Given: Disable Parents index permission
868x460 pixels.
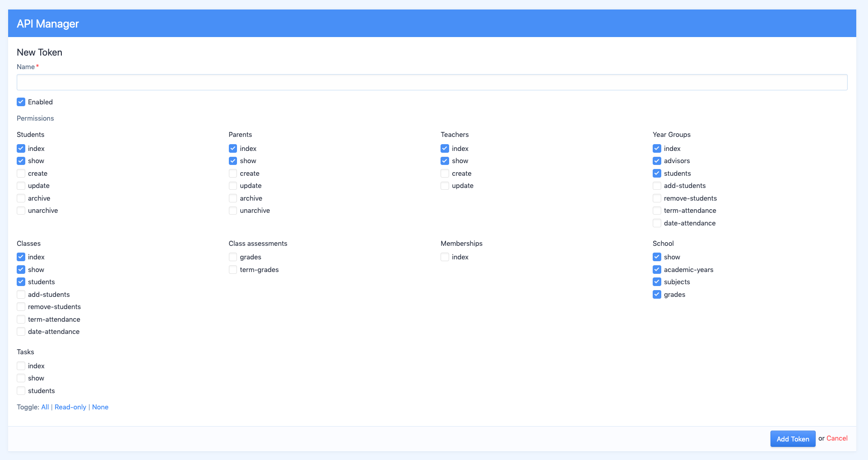Looking at the screenshot, I should point(233,149).
